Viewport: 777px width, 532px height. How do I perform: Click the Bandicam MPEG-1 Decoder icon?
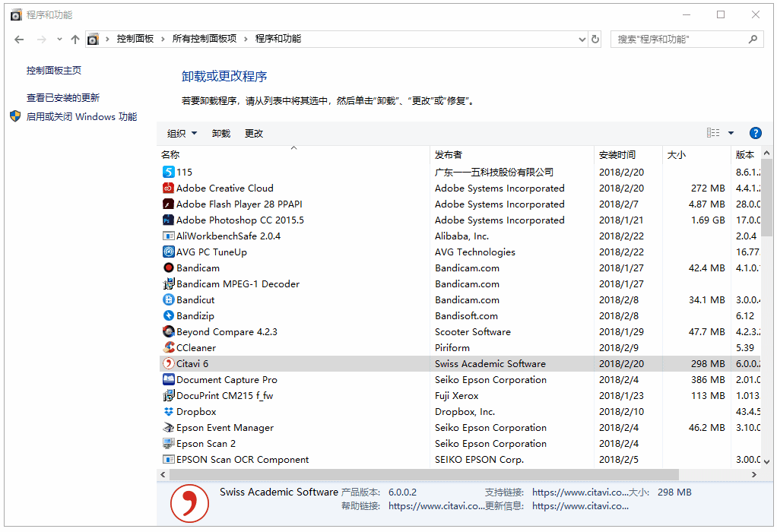(169, 283)
